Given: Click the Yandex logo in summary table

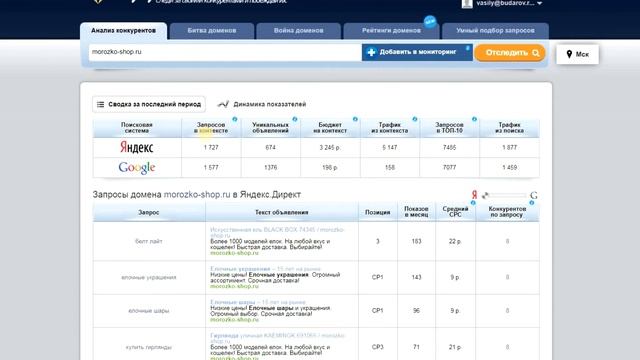Looking at the screenshot, I should pyautogui.click(x=137, y=147).
